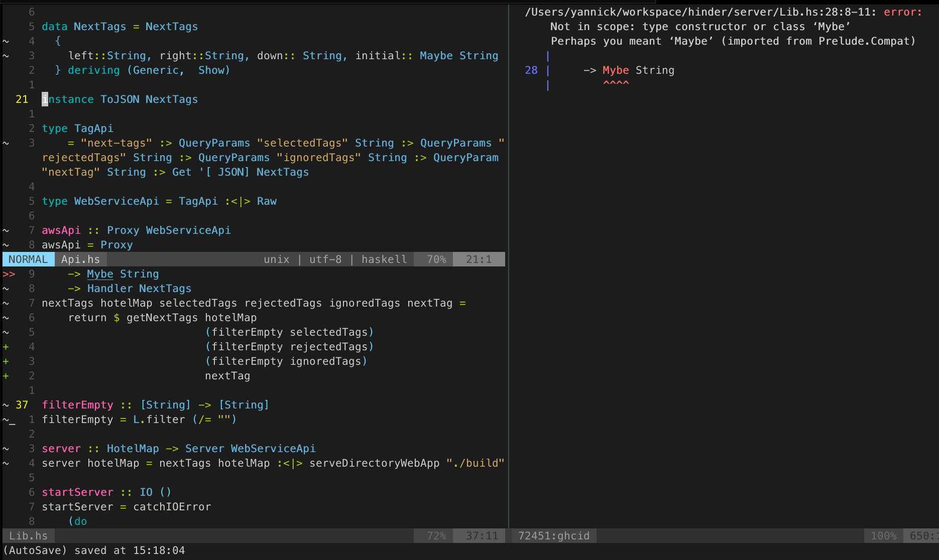Viewport: 939px width, 560px height.
Task: Click the utf-8 encoding segment
Action: point(325,259)
